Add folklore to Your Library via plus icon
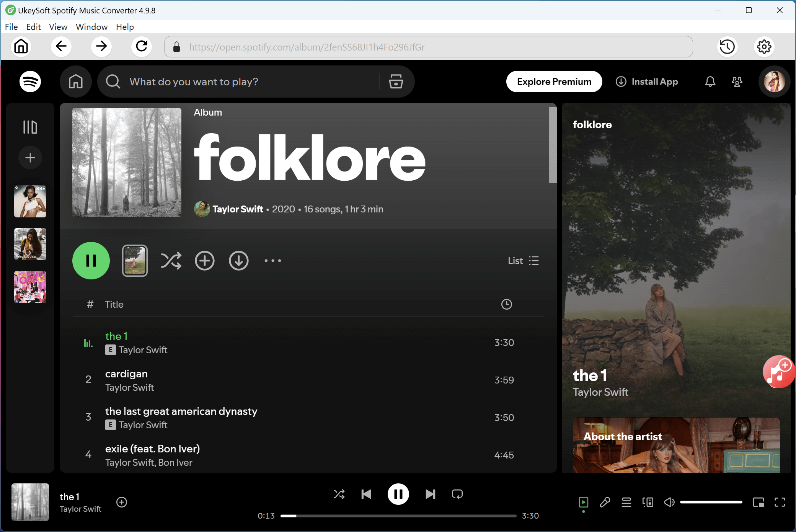The height and width of the screenshot is (532, 796). coord(205,261)
